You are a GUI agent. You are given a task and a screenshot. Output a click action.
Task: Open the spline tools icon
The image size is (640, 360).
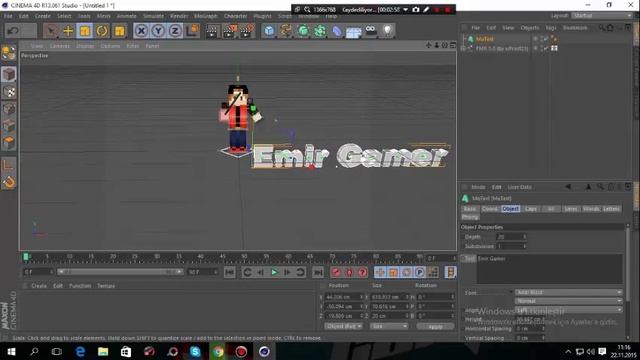click(x=286, y=31)
